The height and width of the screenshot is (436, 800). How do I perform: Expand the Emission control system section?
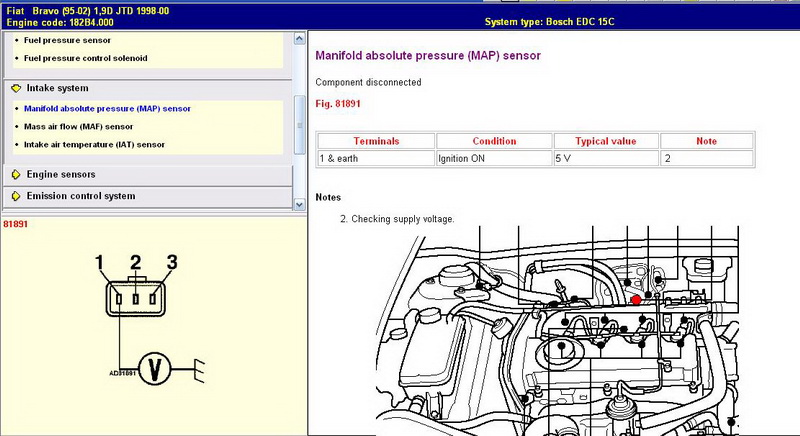pyautogui.click(x=80, y=196)
